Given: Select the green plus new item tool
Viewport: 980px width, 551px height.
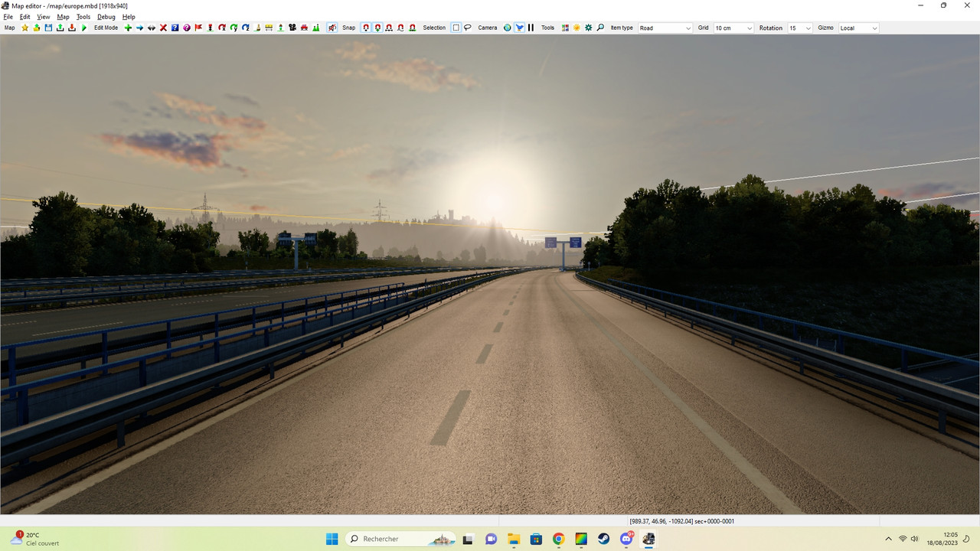Looking at the screenshot, I should [128, 28].
